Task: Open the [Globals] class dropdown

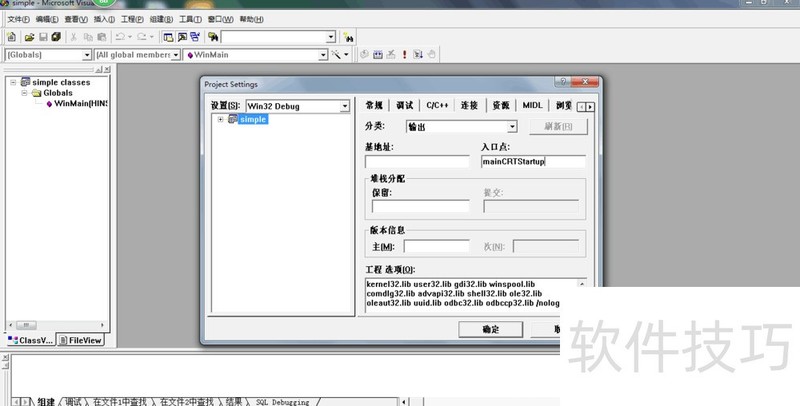Action: click(87, 55)
